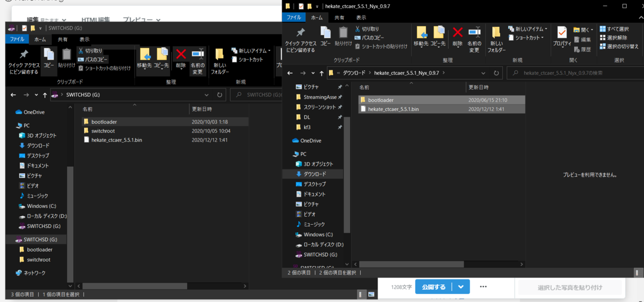Click ダウンロード breadcrumb in hekate address bar
This screenshot has height=302, width=644.
354,72
